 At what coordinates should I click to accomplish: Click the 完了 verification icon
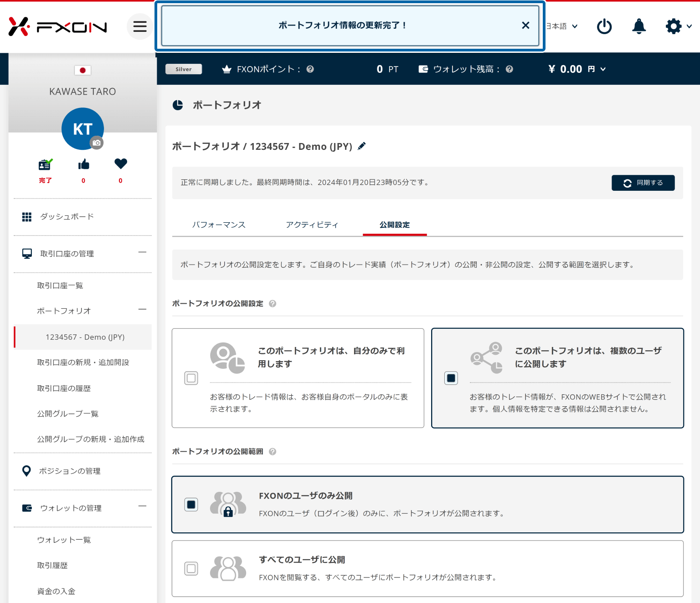tap(45, 164)
